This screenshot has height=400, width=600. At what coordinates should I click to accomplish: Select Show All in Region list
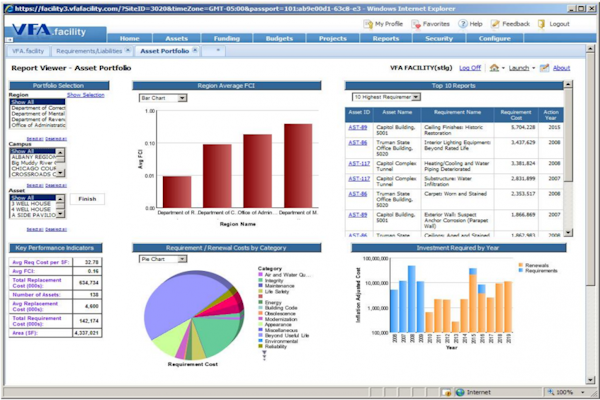point(22,102)
